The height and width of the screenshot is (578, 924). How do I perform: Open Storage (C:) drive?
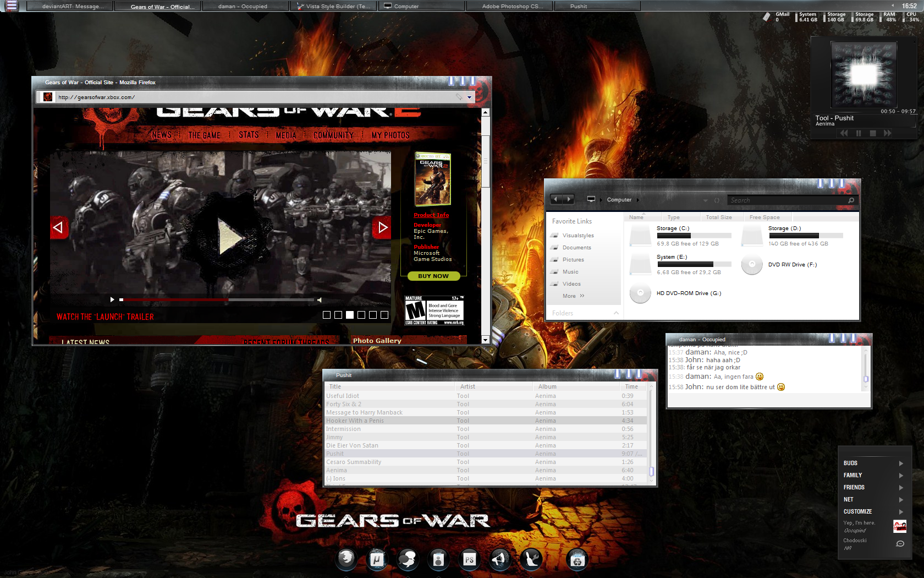(681, 236)
